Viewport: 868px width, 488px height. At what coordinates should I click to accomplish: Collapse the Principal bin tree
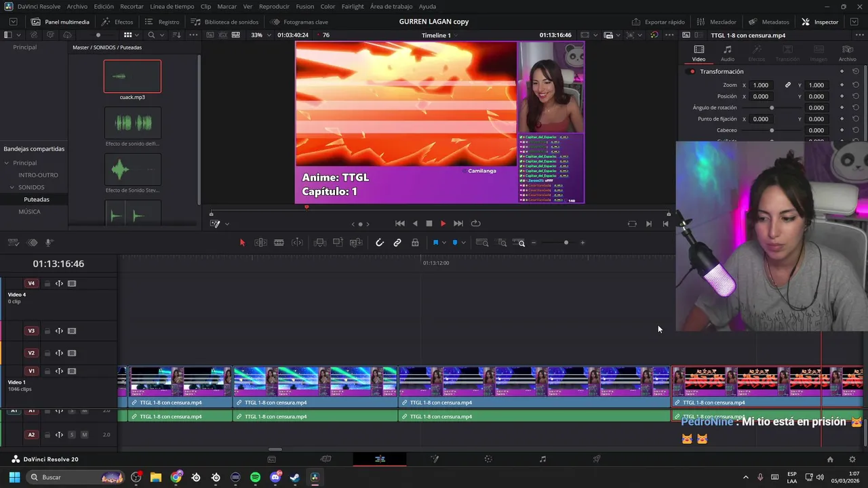[x=7, y=163]
